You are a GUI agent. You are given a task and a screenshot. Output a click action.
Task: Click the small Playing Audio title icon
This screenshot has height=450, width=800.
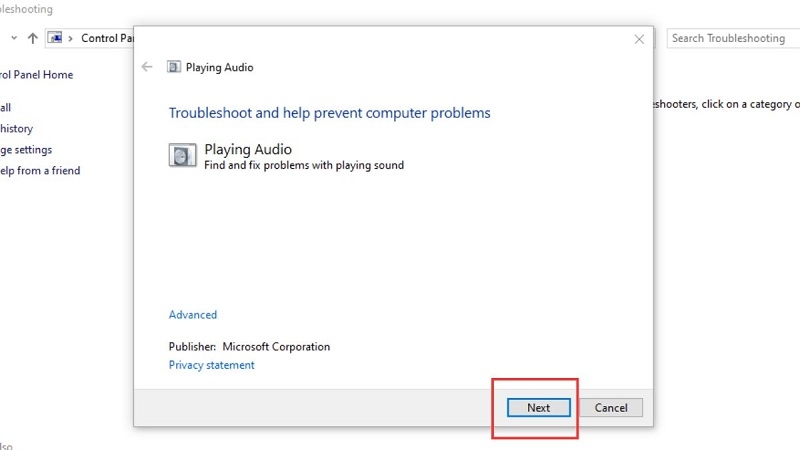[x=174, y=67]
